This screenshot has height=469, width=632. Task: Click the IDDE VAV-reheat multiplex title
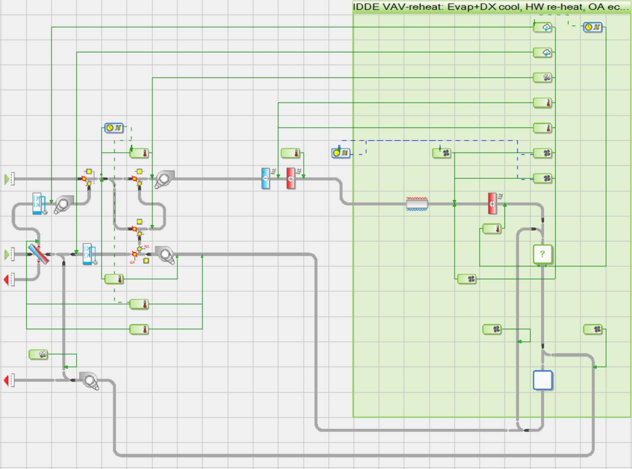click(490, 6)
